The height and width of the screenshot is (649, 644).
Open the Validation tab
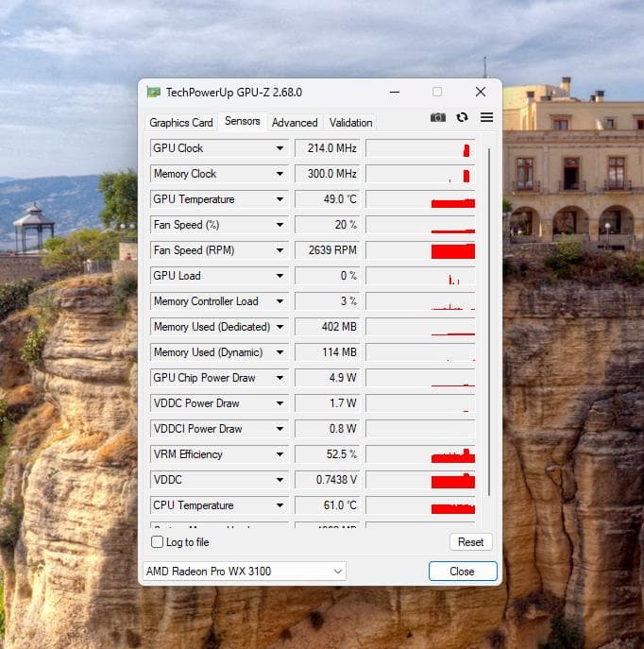pyautogui.click(x=350, y=123)
